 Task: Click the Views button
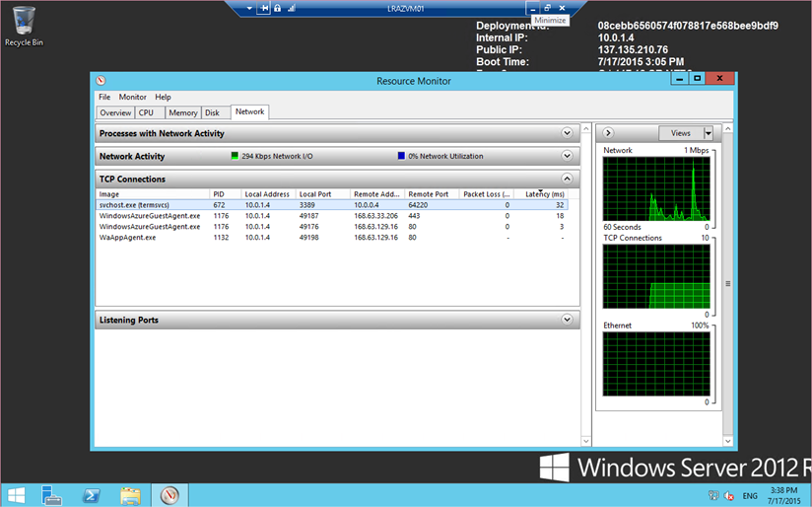coord(681,133)
